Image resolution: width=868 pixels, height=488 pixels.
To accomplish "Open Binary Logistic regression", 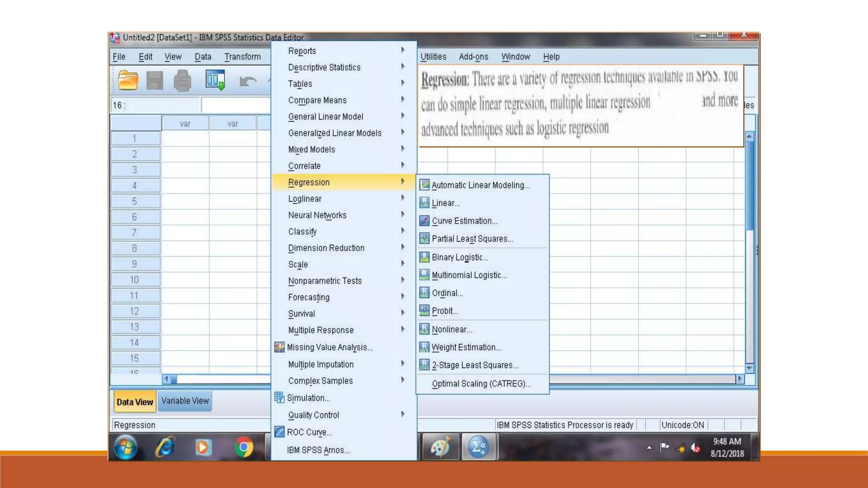I will click(460, 258).
